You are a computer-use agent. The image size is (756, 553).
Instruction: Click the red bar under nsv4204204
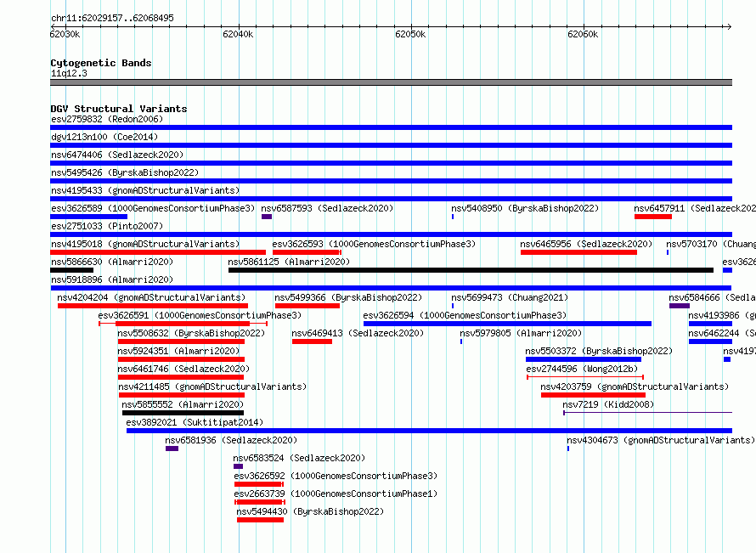coord(153,306)
